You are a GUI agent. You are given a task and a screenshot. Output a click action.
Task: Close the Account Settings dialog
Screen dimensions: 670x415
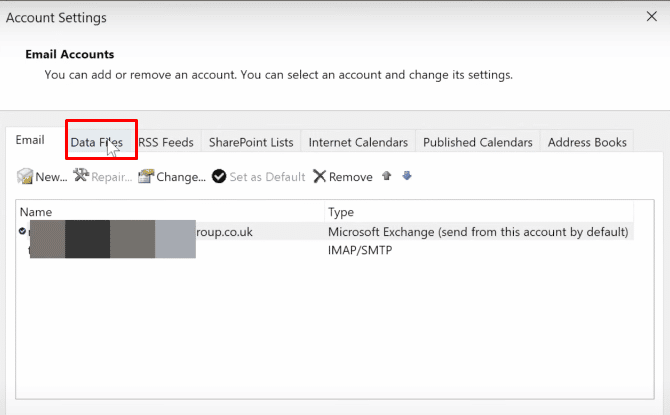(x=652, y=17)
